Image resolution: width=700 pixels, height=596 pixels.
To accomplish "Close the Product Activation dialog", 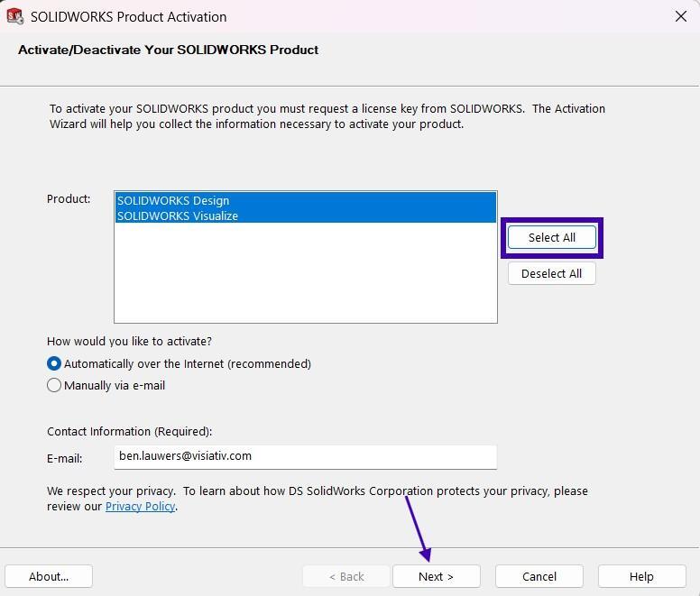I will coord(680,16).
